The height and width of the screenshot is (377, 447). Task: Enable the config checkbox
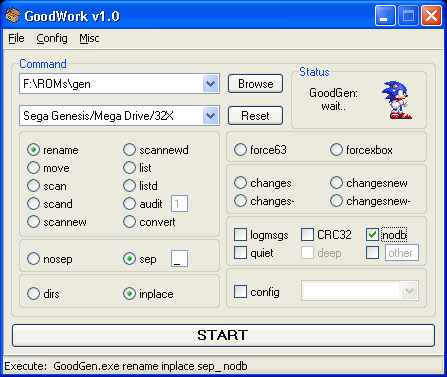click(x=240, y=291)
